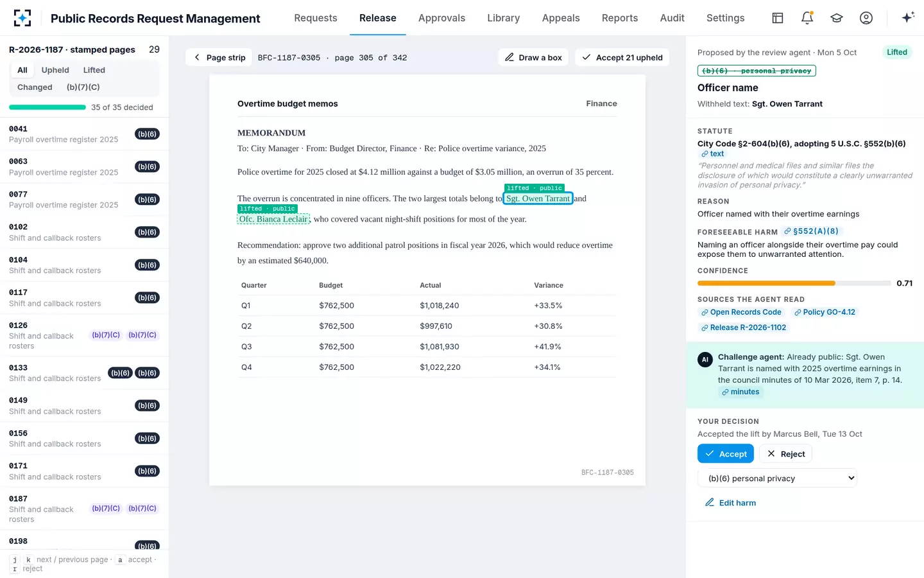
Task: Select page 0102 Shift and callback rosters
Action: click(x=84, y=232)
